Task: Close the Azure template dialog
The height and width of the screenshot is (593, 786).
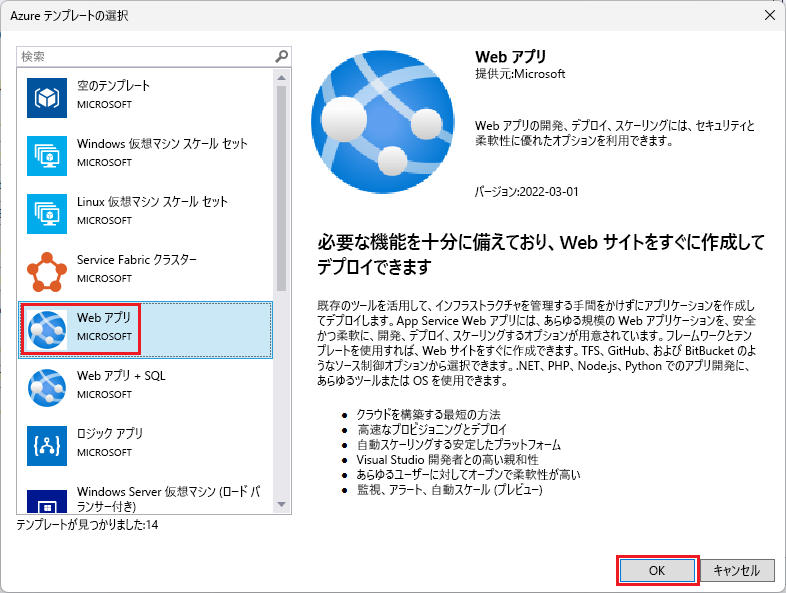Action: (x=770, y=16)
